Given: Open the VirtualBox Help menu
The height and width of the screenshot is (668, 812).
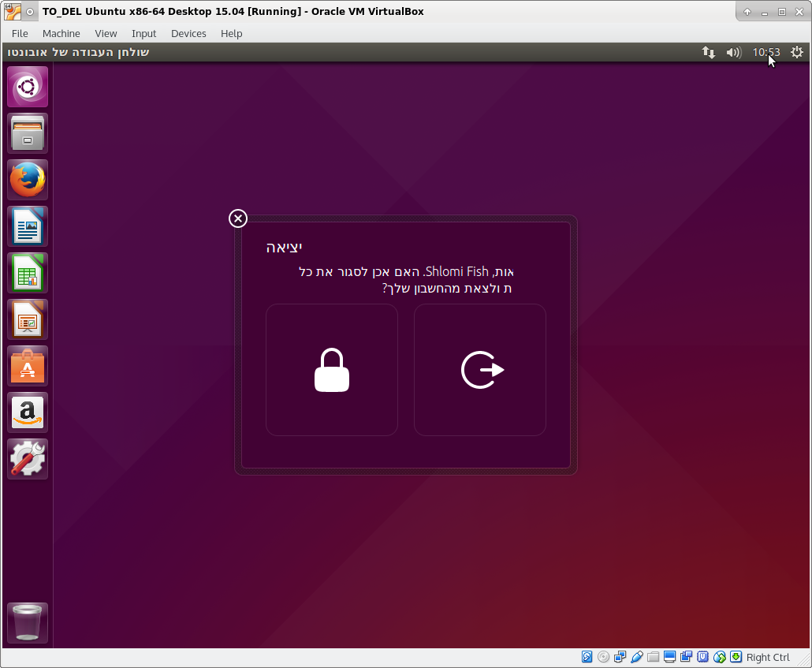Looking at the screenshot, I should pos(232,34).
